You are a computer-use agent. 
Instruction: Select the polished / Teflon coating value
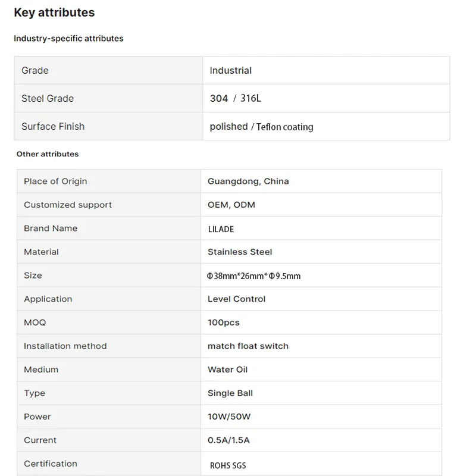pyautogui.click(x=261, y=127)
